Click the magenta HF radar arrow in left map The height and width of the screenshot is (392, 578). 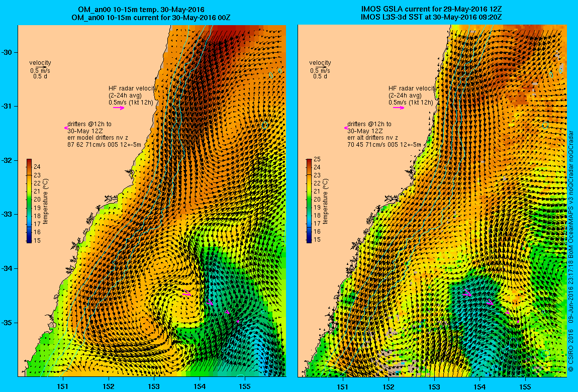[119, 108]
